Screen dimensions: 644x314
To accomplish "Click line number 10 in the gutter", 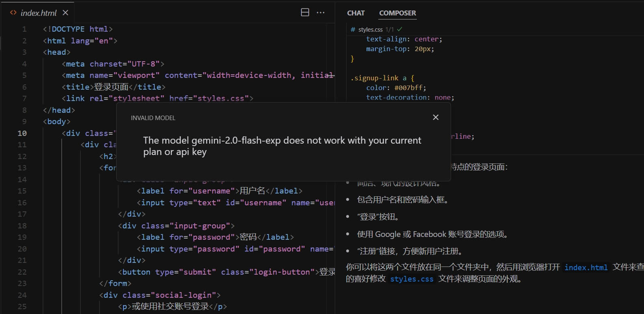I will (22, 133).
